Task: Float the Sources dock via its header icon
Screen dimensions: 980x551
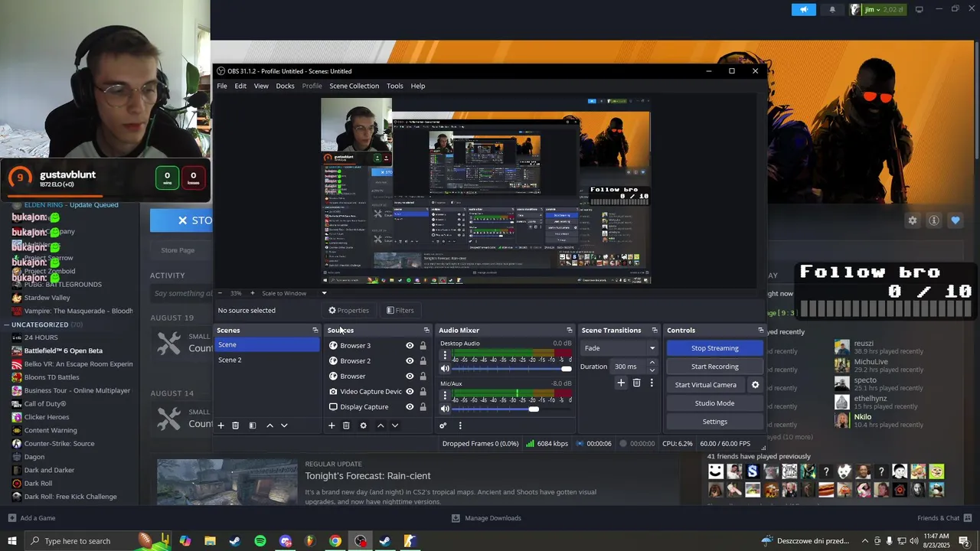Action: click(426, 331)
